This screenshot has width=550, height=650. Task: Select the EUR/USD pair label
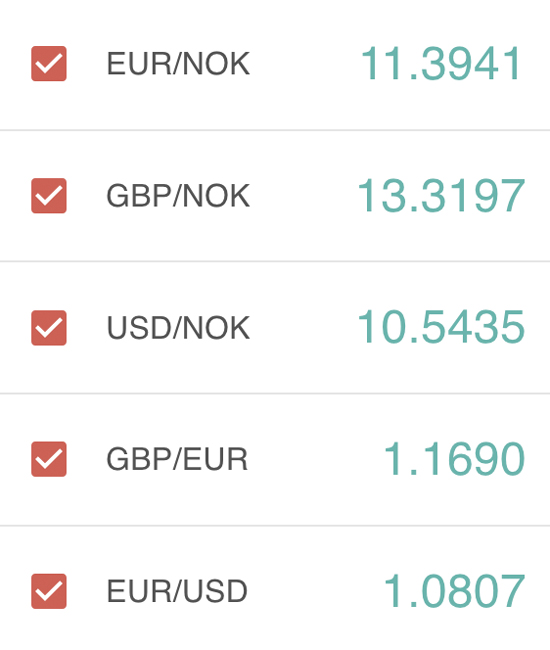(x=177, y=591)
